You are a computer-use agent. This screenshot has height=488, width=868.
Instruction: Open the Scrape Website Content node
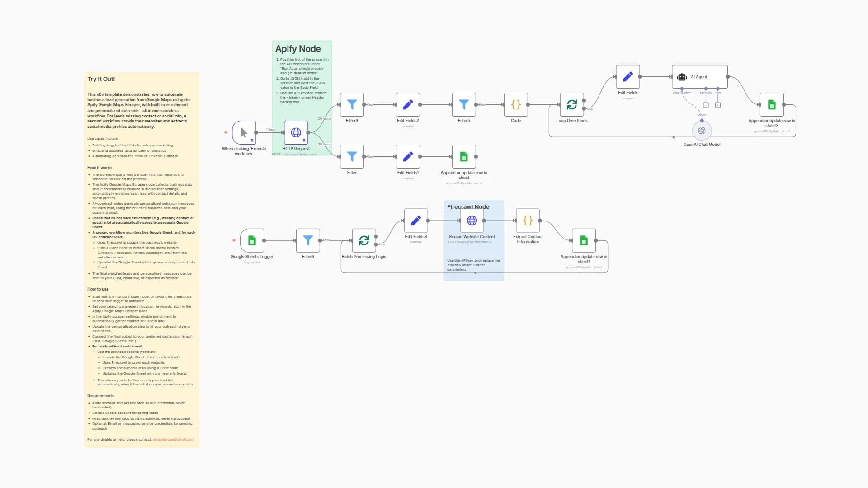472,221
